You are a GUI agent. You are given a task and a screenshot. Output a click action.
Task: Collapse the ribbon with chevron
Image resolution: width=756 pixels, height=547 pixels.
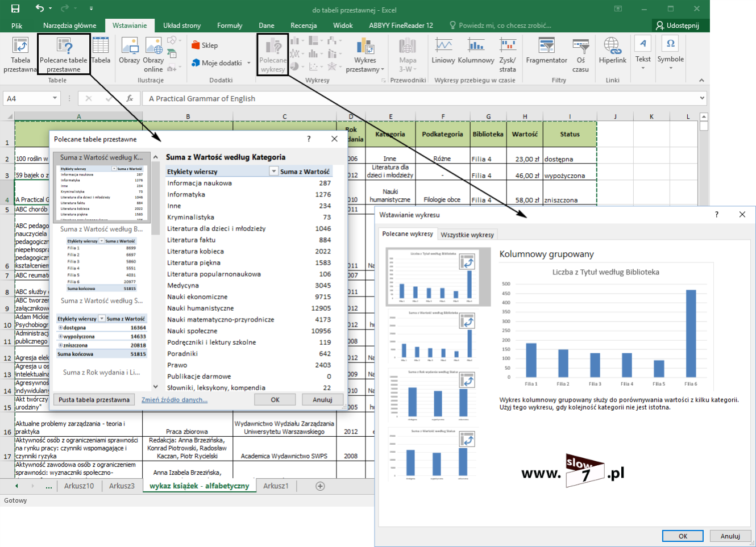point(701,80)
